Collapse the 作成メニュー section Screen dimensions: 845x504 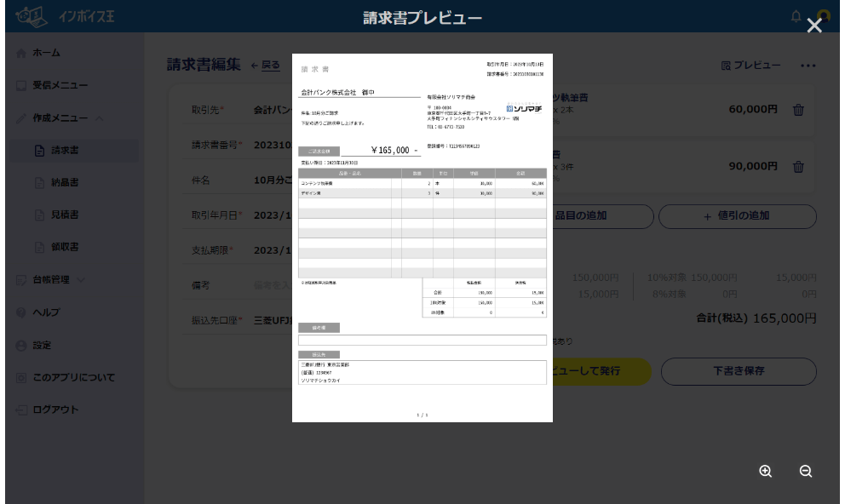coord(60,118)
